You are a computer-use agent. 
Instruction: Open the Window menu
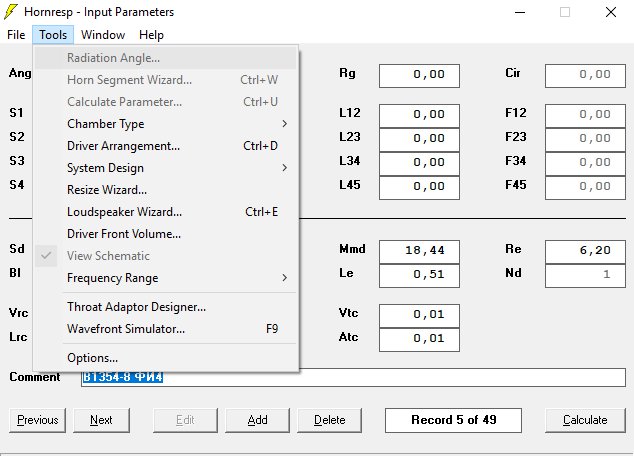103,35
